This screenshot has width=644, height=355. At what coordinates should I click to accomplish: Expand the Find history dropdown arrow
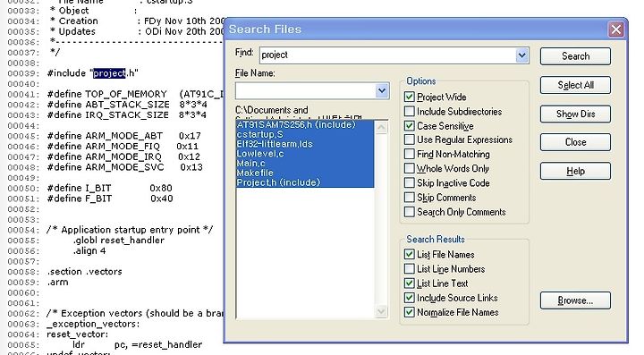tap(521, 55)
